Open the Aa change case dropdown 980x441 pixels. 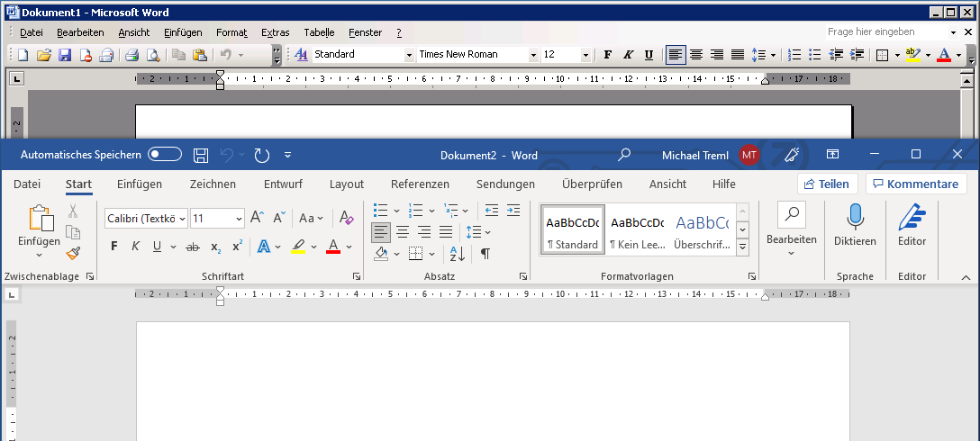(x=312, y=218)
